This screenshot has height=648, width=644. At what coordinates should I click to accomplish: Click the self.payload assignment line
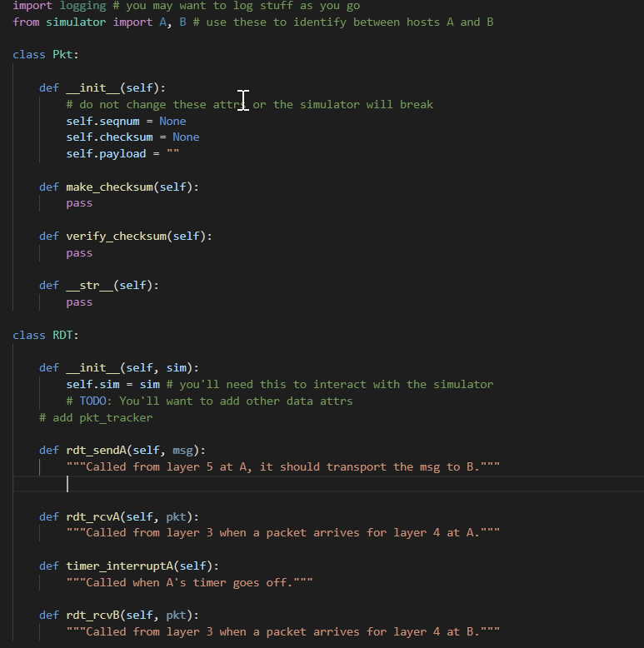(x=122, y=154)
